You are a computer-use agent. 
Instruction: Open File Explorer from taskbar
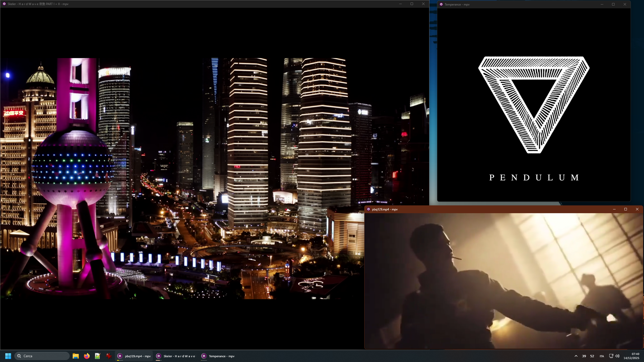click(x=76, y=356)
